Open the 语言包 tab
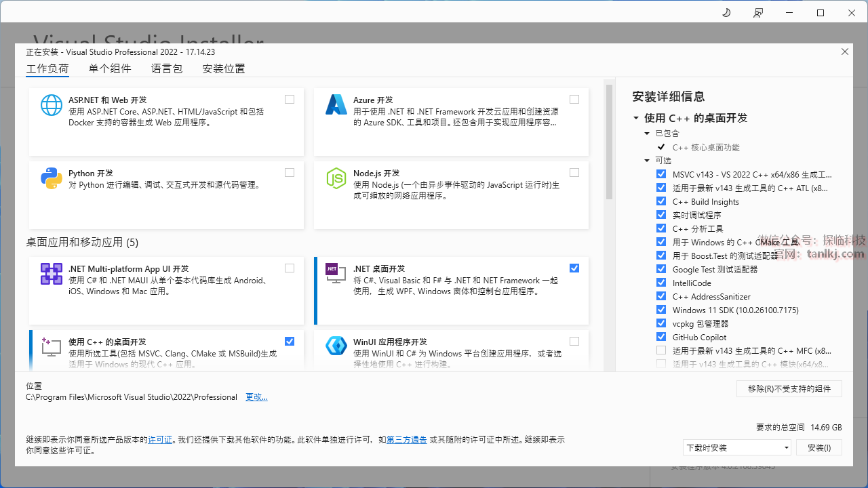The image size is (868, 488). 167,68
